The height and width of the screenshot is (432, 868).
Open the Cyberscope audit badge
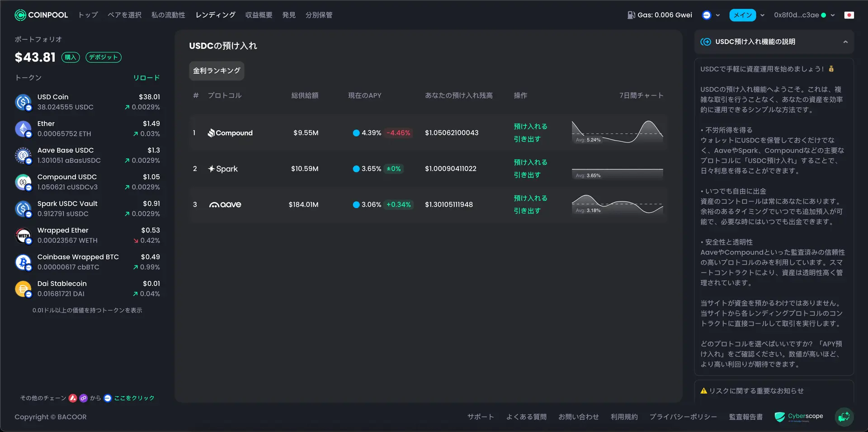pos(799,417)
